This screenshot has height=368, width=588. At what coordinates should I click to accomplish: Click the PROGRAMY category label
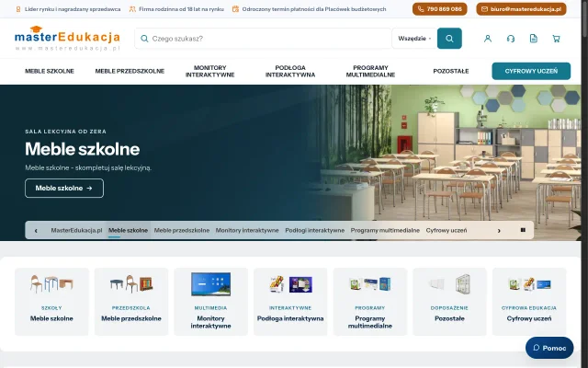pos(370,308)
